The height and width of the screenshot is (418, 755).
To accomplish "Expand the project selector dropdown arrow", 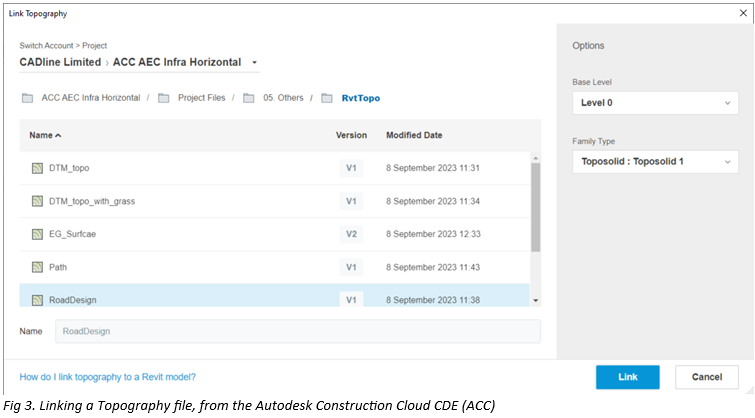I will click(x=255, y=63).
